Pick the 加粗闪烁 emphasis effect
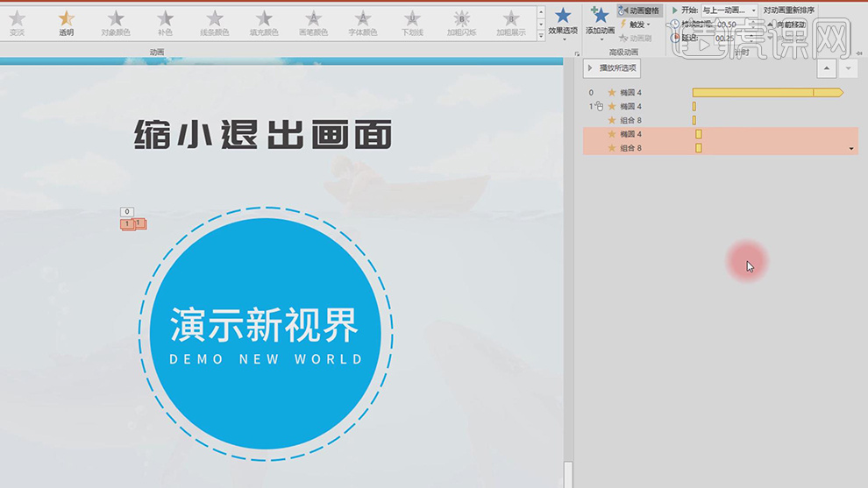This screenshot has height=488, width=868. click(461, 23)
